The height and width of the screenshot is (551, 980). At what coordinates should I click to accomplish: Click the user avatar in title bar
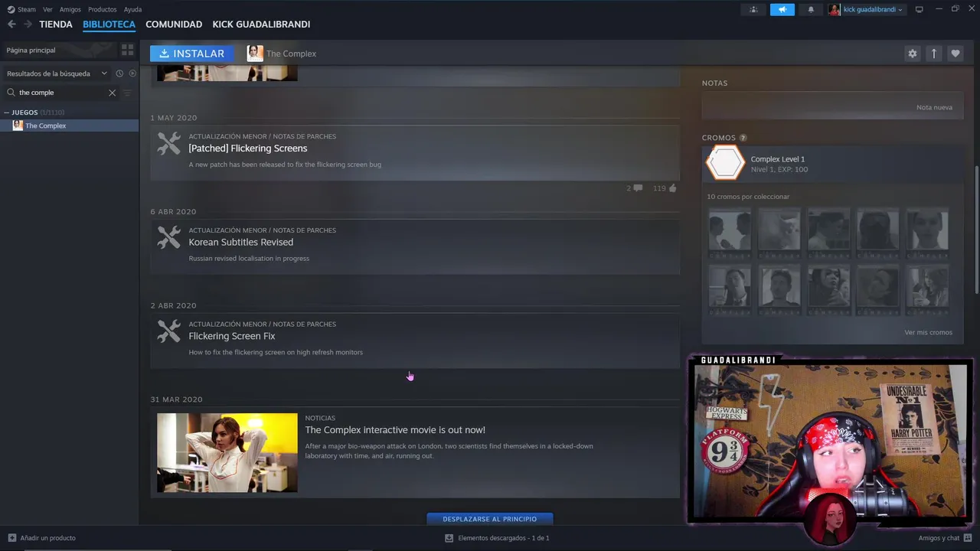834,10
